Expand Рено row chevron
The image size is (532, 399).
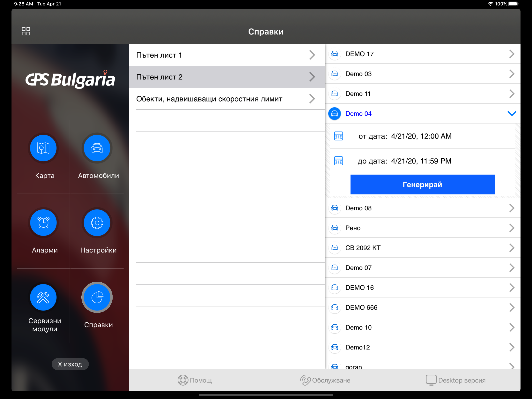pyautogui.click(x=512, y=228)
